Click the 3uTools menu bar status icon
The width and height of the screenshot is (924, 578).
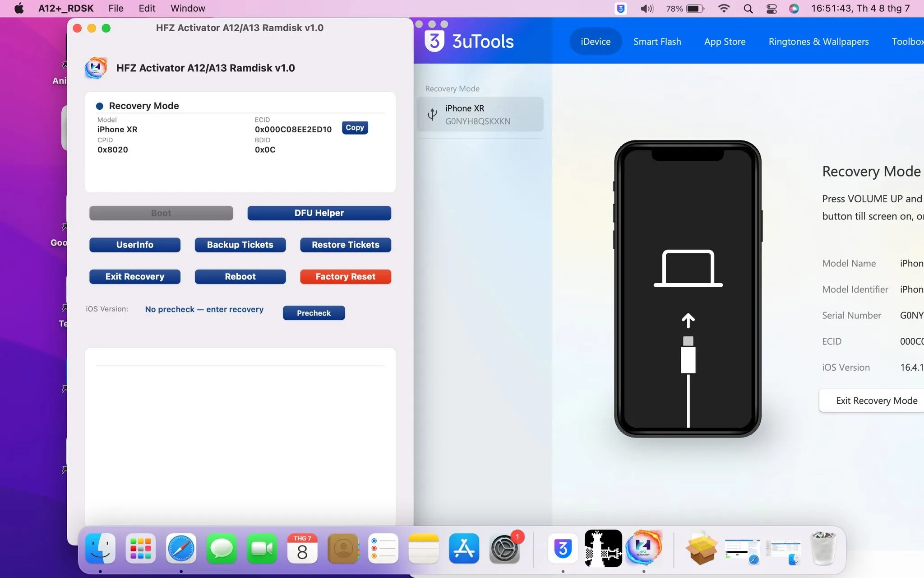click(x=621, y=8)
